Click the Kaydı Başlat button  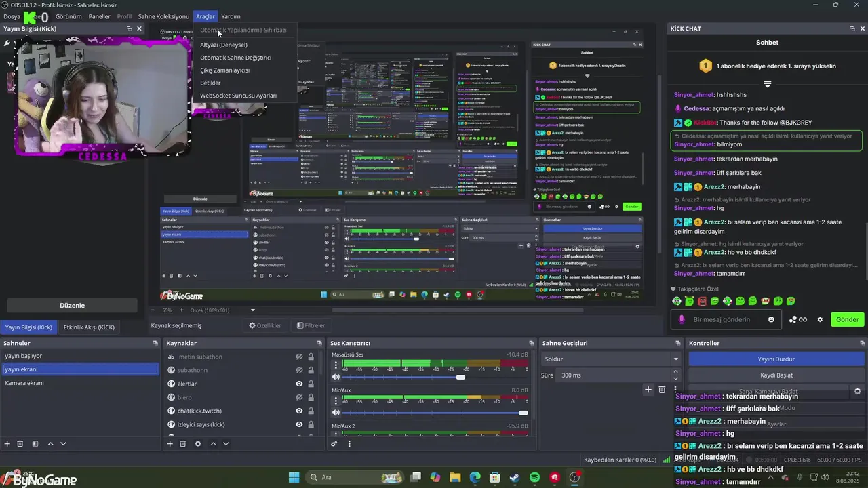pyautogui.click(x=776, y=375)
